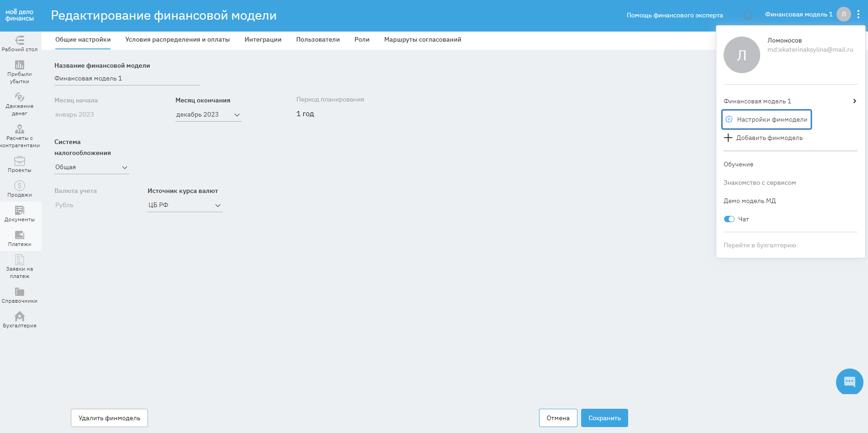Click Перейти в бухгалтерию link
Viewport: 868px width, 433px height.
pyautogui.click(x=760, y=245)
